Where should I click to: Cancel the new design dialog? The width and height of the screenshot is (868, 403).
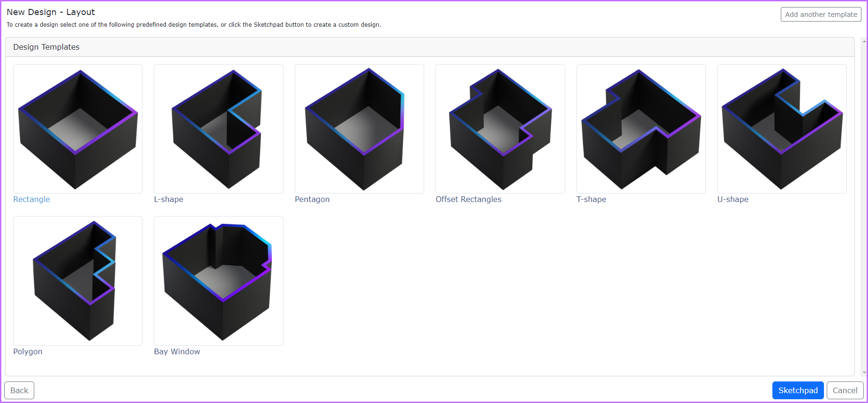point(845,390)
